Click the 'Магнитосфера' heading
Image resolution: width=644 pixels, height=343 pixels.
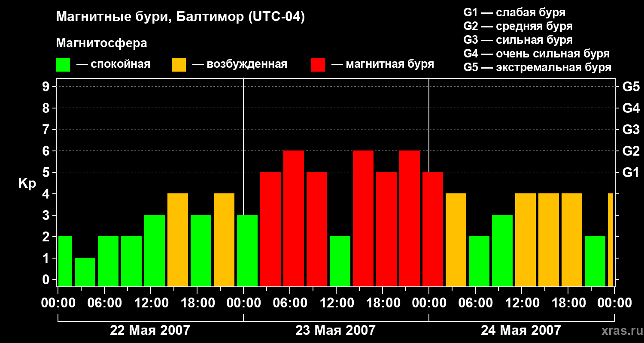point(101,44)
